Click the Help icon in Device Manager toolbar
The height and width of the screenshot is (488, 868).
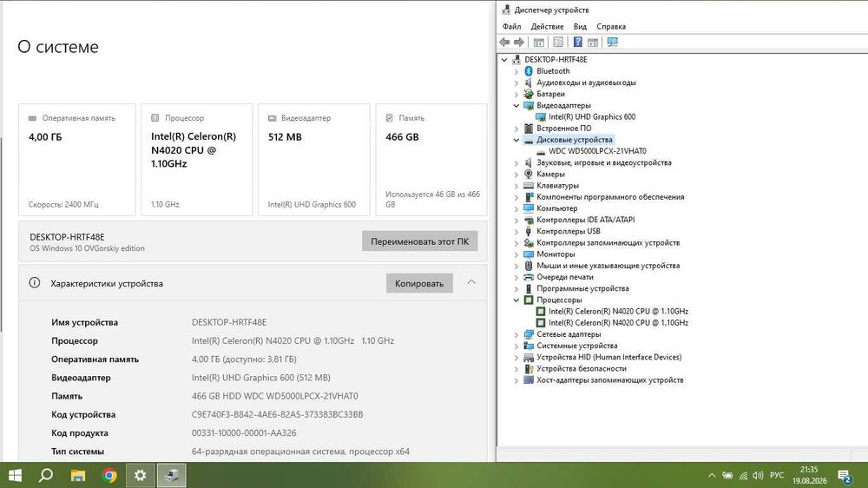pos(577,42)
